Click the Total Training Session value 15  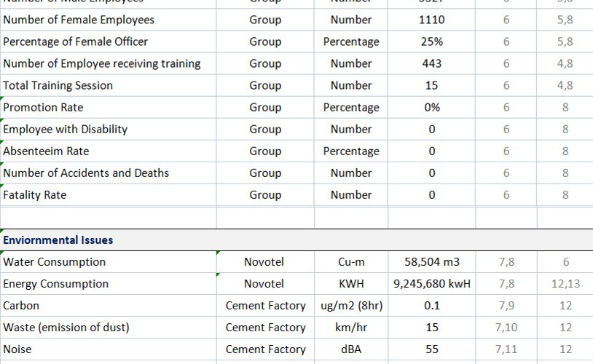tap(431, 85)
